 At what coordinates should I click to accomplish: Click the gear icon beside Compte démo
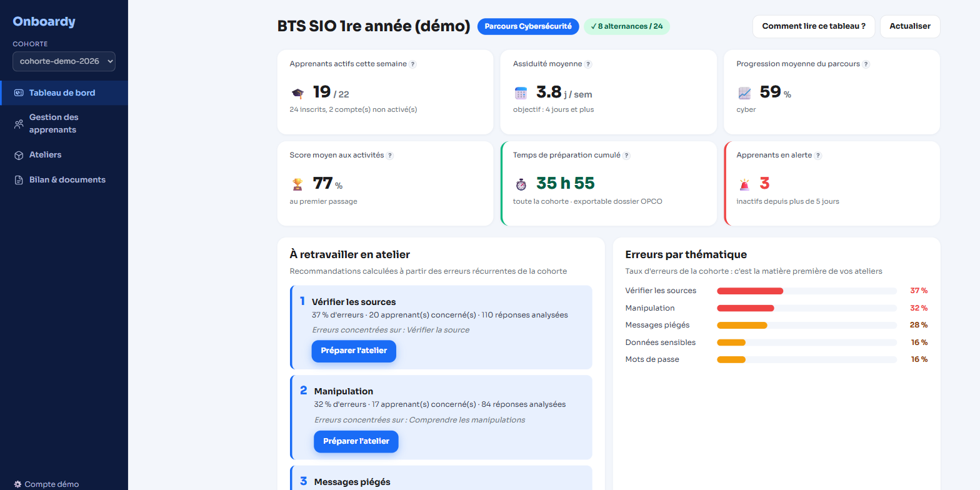pyautogui.click(x=17, y=484)
